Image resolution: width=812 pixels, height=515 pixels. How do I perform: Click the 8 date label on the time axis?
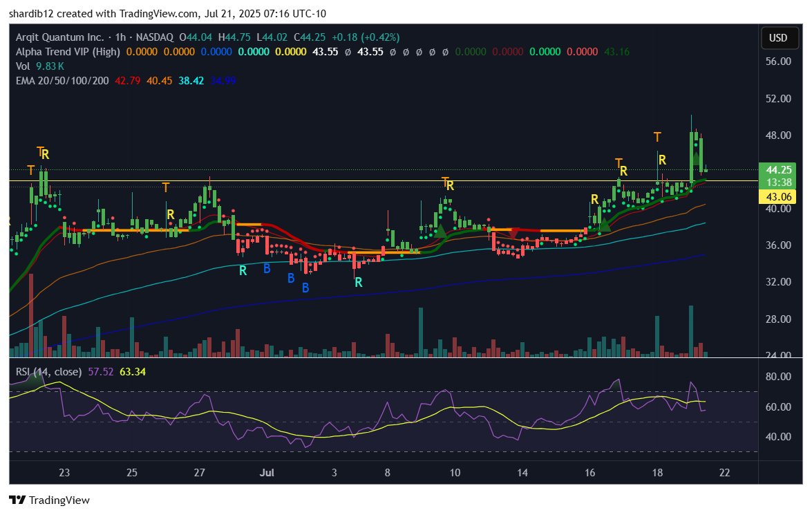pos(388,473)
